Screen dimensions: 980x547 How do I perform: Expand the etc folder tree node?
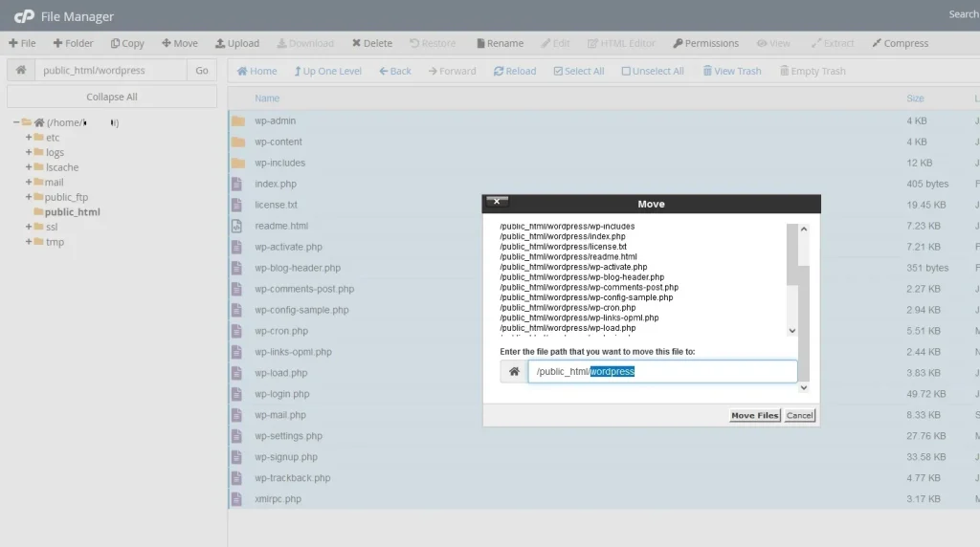pos(29,138)
